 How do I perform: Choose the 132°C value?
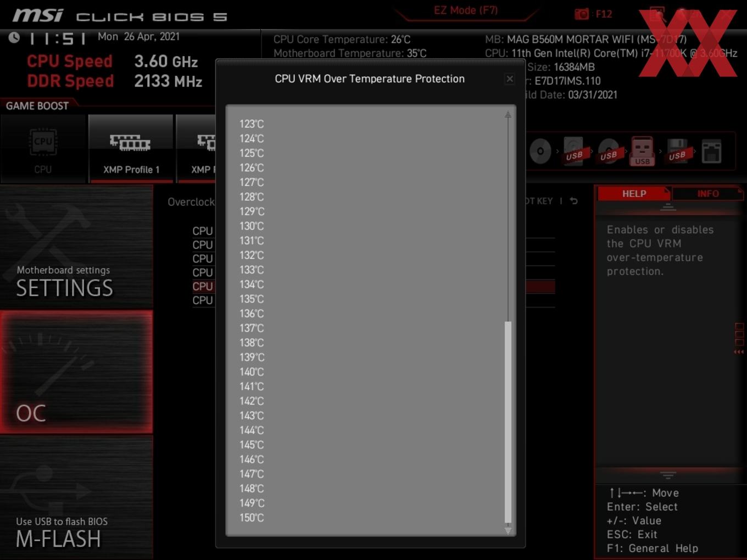click(252, 255)
